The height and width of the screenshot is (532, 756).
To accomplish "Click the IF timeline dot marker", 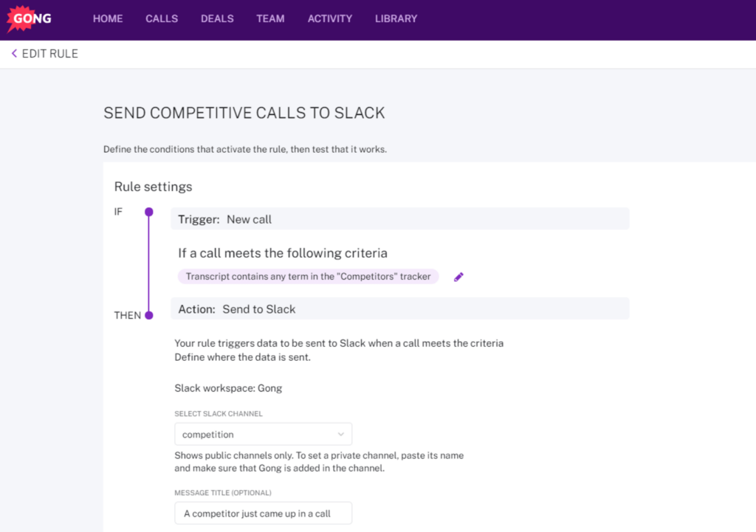I will click(149, 212).
